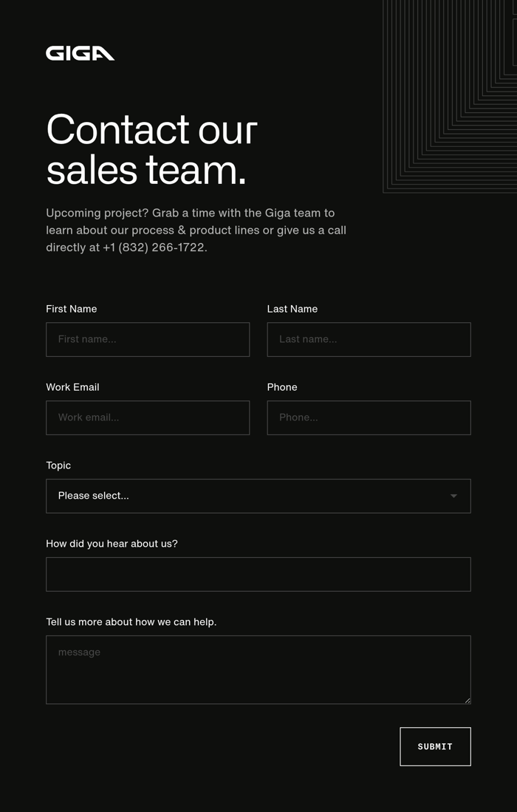The width and height of the screenshot is (517, 812).
Task: Click the Phone input field
Action: tap(369, 417)
